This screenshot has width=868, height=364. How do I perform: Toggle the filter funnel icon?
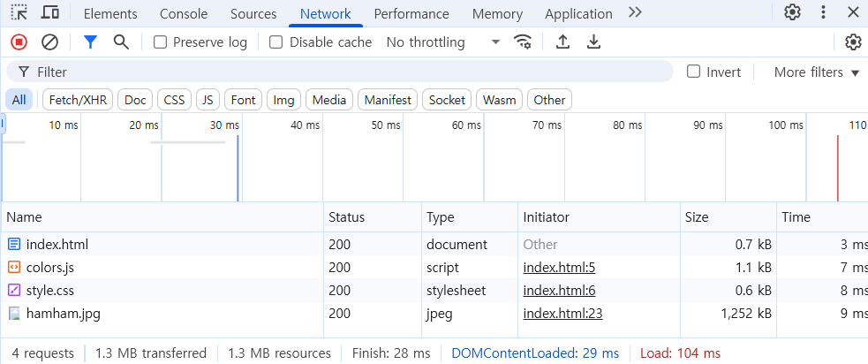coord(89,42)
